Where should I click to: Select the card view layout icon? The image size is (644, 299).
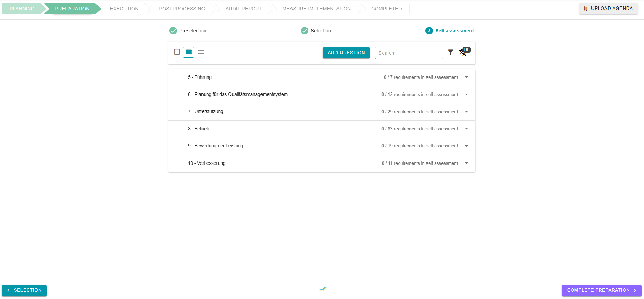[189, 52]
